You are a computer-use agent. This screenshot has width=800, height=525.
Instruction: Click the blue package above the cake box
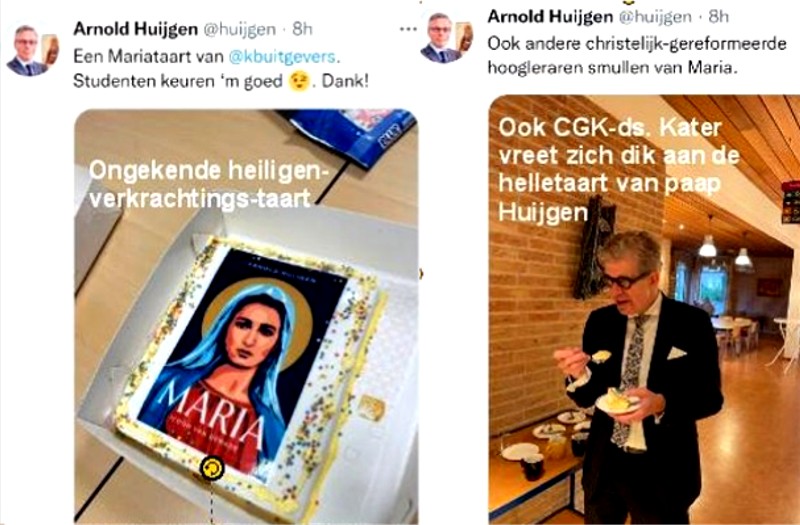(352, 135)
